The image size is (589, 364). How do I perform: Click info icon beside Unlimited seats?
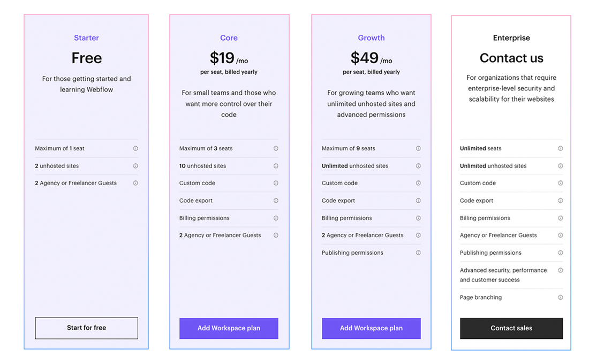coord(561,148)
